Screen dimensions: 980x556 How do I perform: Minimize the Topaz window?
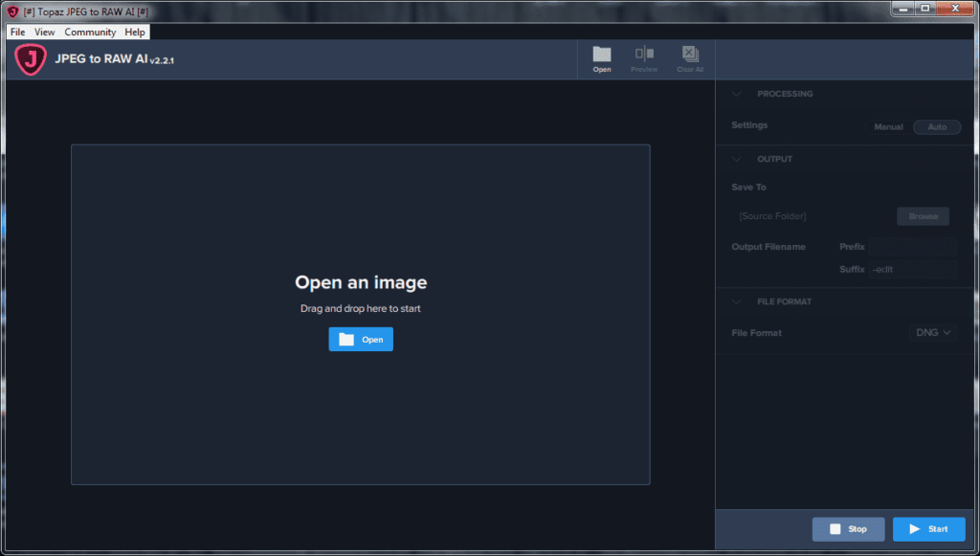coord(903,9)
